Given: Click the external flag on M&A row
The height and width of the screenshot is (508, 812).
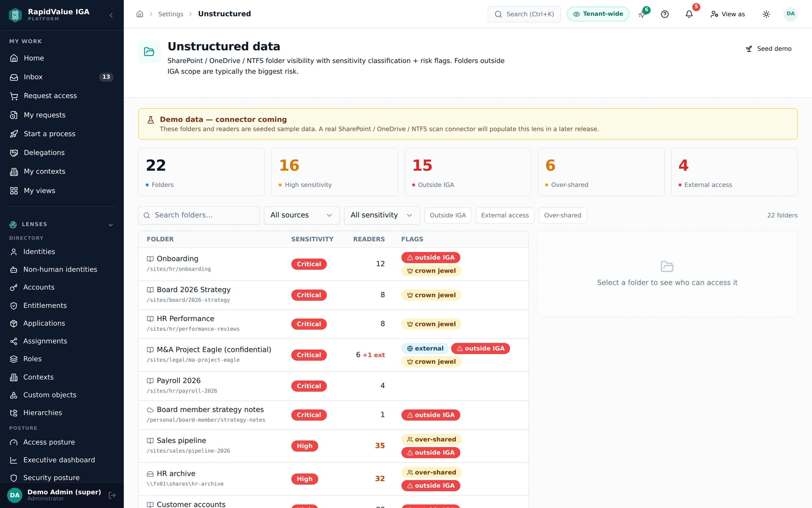Looking at the screenshot, I should [425, 348].
